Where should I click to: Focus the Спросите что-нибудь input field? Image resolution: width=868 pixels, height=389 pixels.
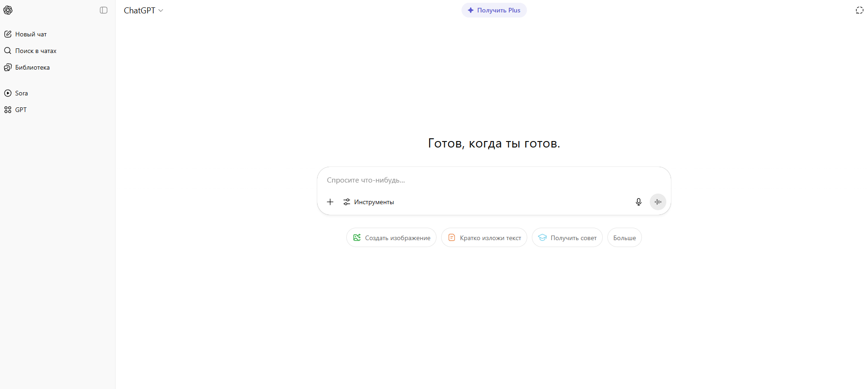pyautogui.click(x=494, y=180)
